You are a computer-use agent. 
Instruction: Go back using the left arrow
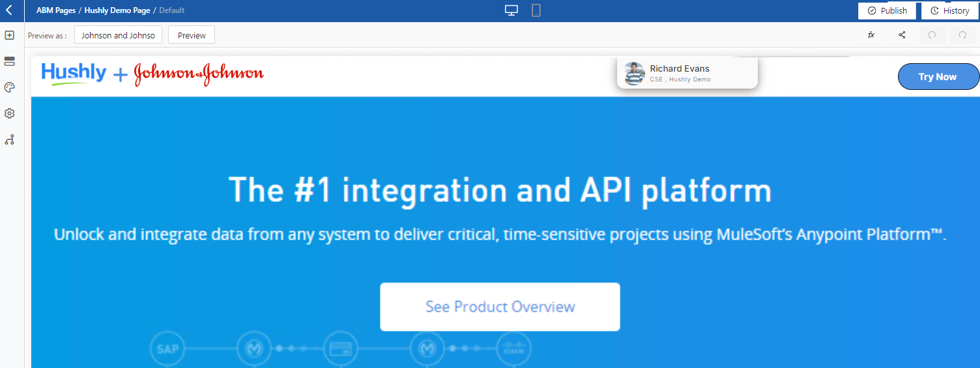coord(8,10)
